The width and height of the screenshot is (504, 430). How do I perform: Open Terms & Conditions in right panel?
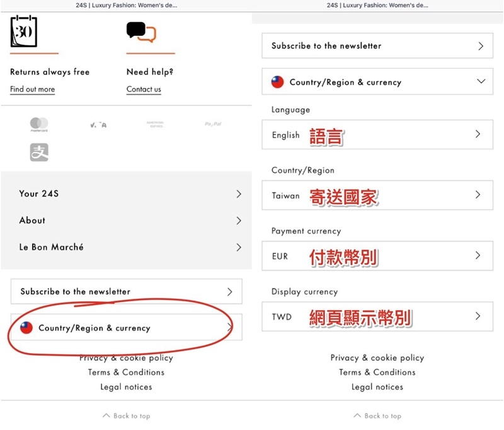pos(377,373)
